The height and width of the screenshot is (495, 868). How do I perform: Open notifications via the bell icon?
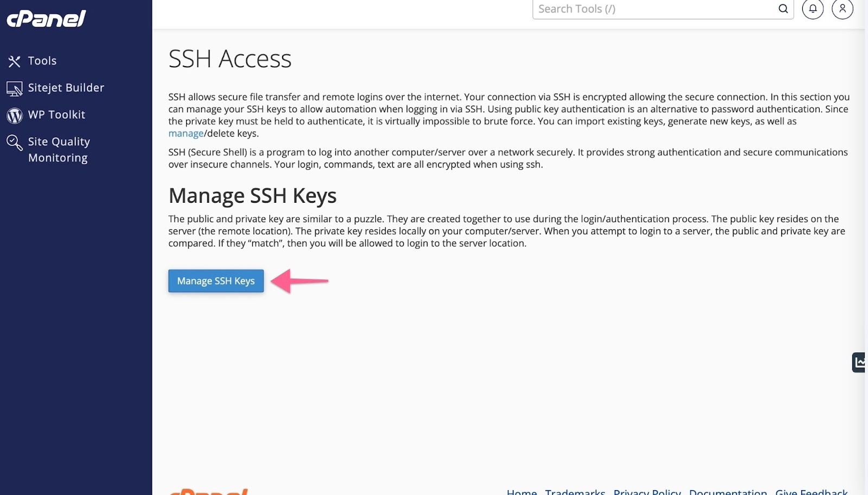coord(813,9)
